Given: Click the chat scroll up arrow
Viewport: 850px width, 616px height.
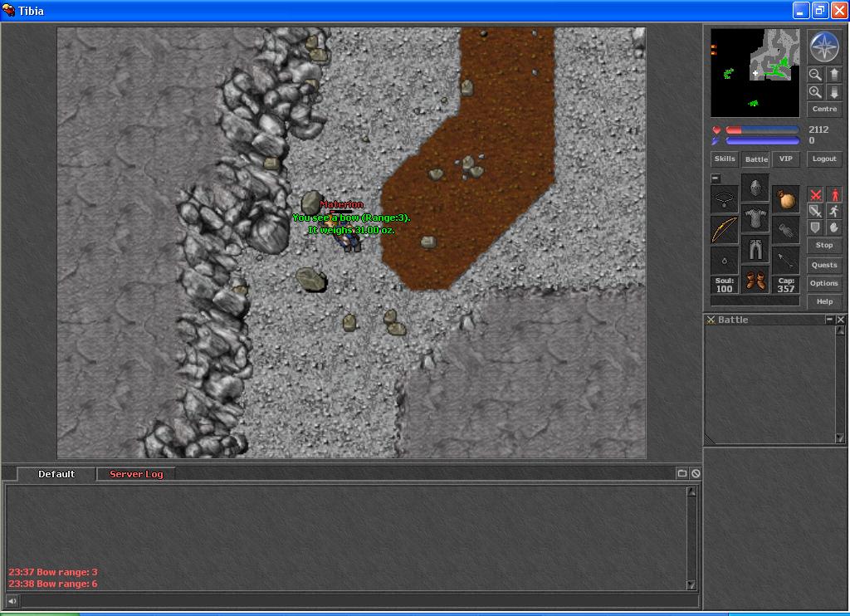Looking at the screenshot, I should coord(691,491).
